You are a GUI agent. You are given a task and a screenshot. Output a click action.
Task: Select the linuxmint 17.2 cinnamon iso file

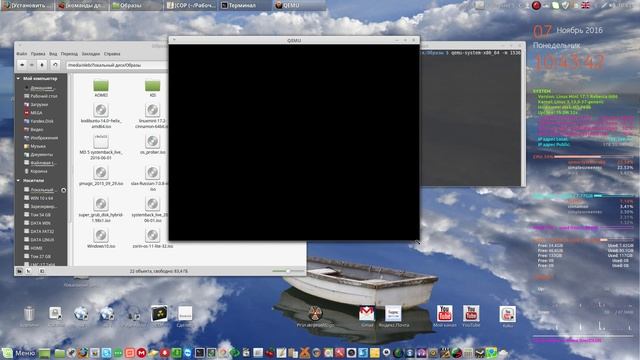(x=152, y=115)
